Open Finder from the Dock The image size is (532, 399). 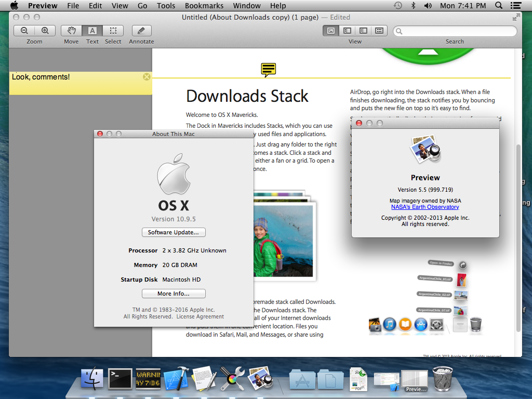tap(92, 379)
